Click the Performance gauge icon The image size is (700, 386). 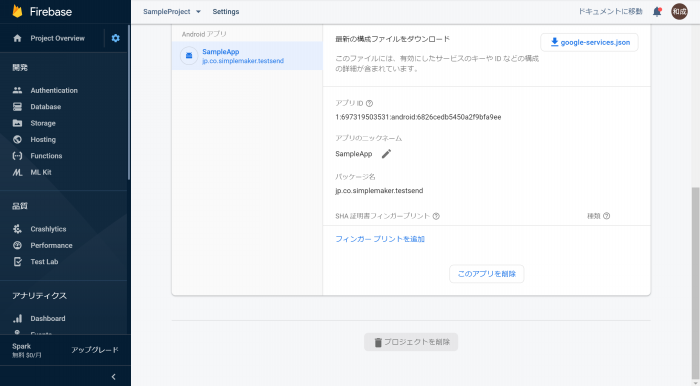(x=17, y=245)
